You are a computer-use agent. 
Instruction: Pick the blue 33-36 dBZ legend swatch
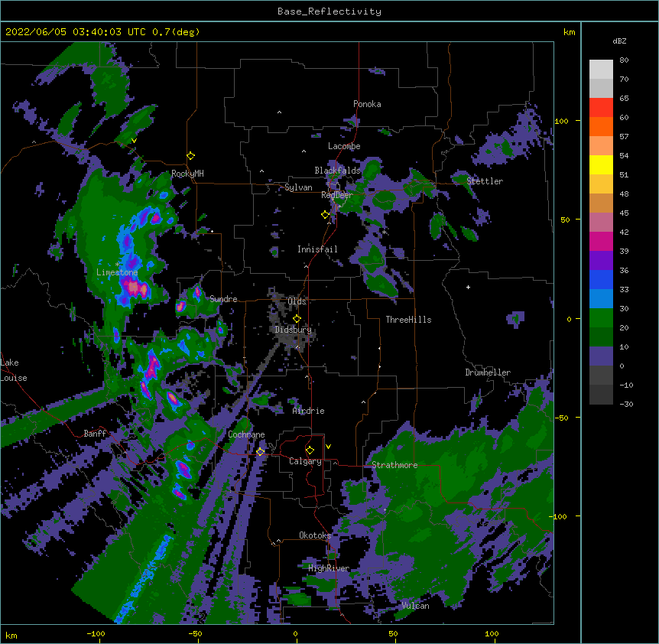tap(601, 279)
